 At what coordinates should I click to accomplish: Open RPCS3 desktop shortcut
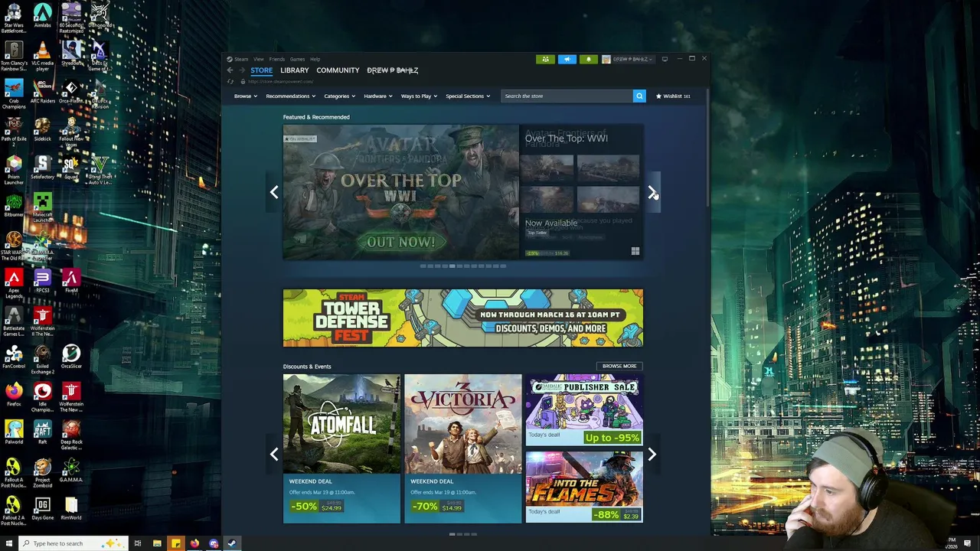(x=42, y=281)
